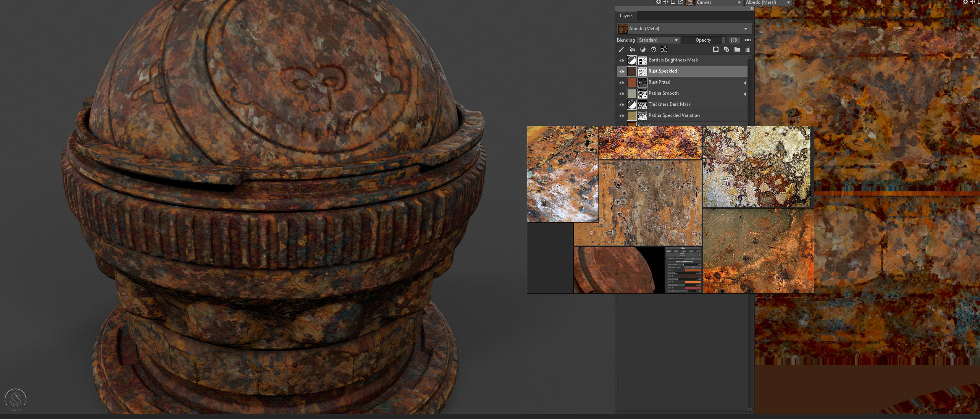Select the Patina Smooth layer name

[x=664, y=93]
